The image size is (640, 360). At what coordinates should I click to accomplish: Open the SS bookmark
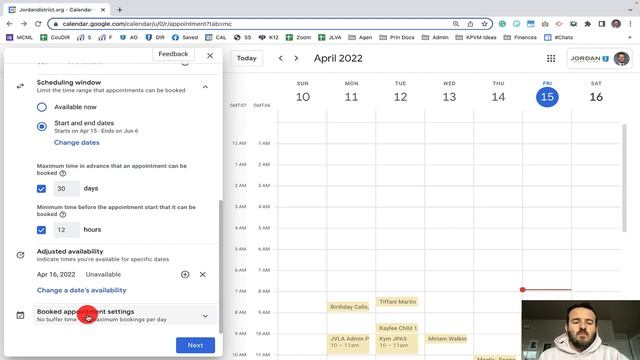tap(242, 37)
